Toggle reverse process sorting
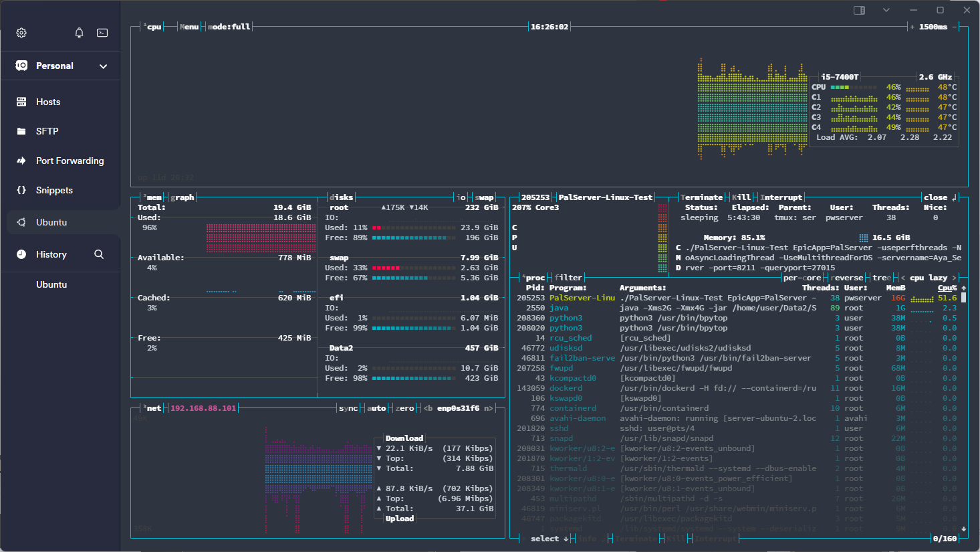This screenshot has height=552, width=980. [848, 278]
